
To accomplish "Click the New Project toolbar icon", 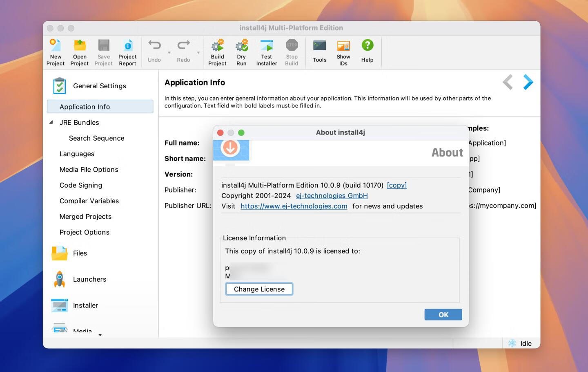I will coord(56,52).
